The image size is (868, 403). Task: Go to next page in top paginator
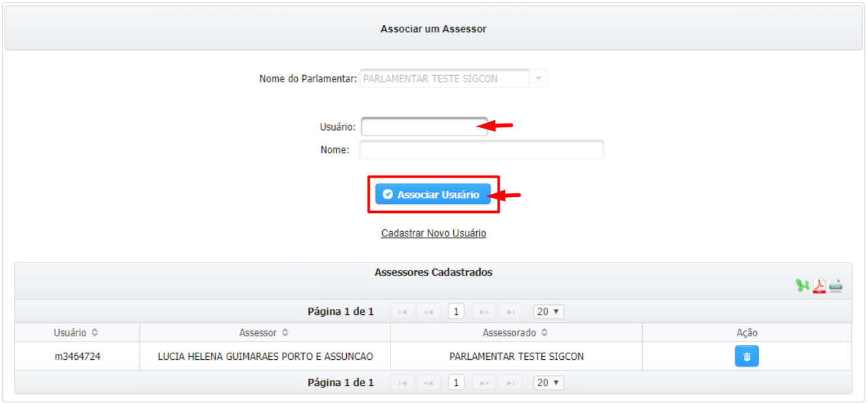(484, 312)
